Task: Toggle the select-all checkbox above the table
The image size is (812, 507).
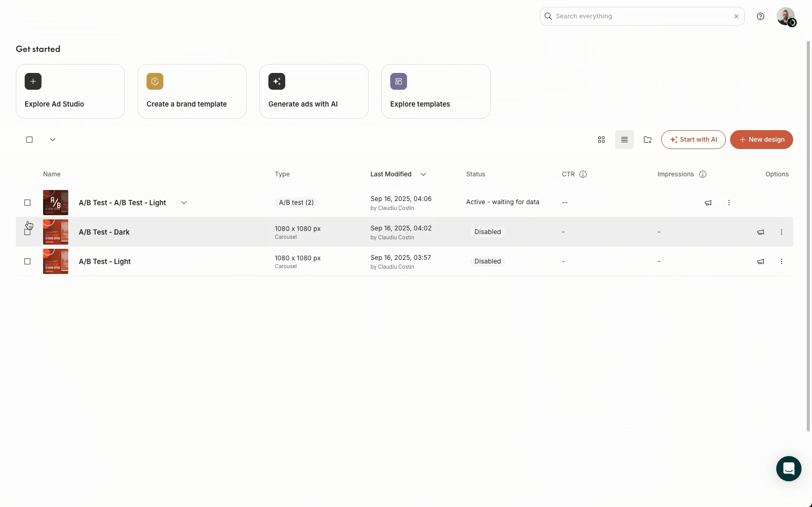Action: click(29, 140)
